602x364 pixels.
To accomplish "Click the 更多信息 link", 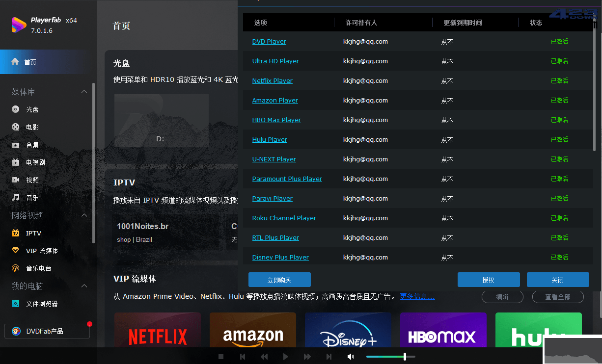I will pyautogui.click(x=417, y=296).
